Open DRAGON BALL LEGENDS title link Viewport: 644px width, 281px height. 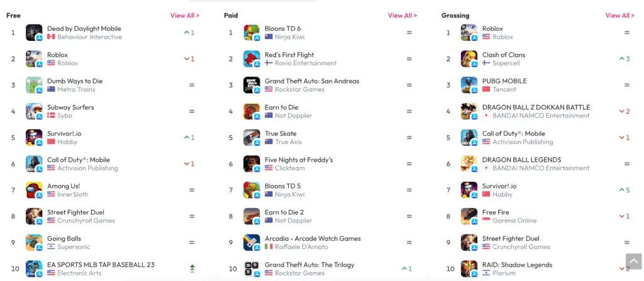pos(521,160)
